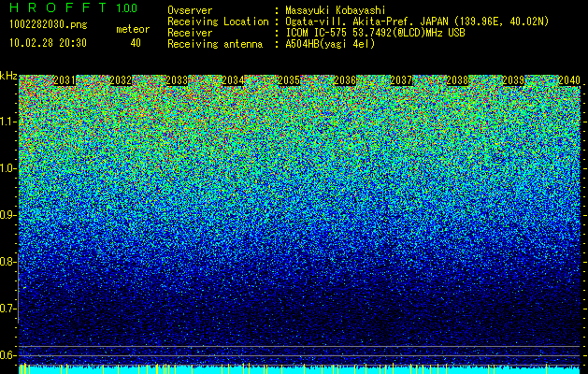The image size is (588, 374).
Task: Click the 2039 time marker
Action: [513, 80]
